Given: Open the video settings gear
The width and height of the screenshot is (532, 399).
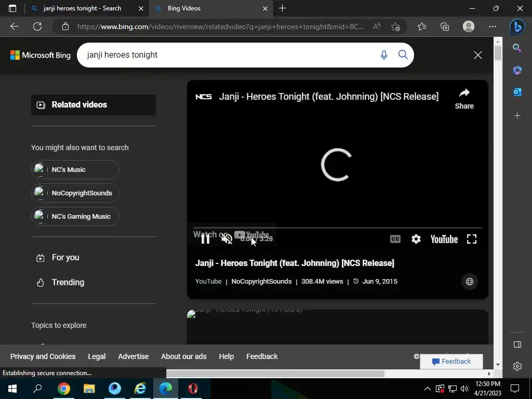Looking at the screenshot, I should click(416, 239).
